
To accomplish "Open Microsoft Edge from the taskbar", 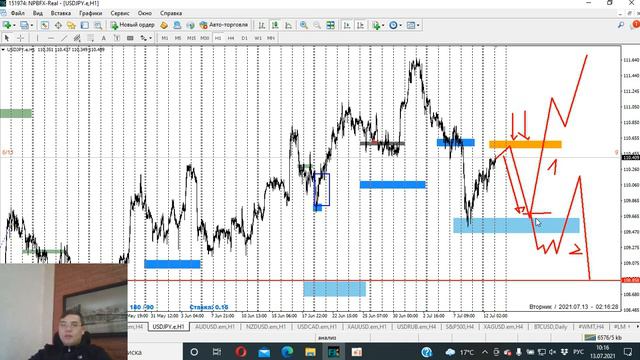I will (287, 352).
